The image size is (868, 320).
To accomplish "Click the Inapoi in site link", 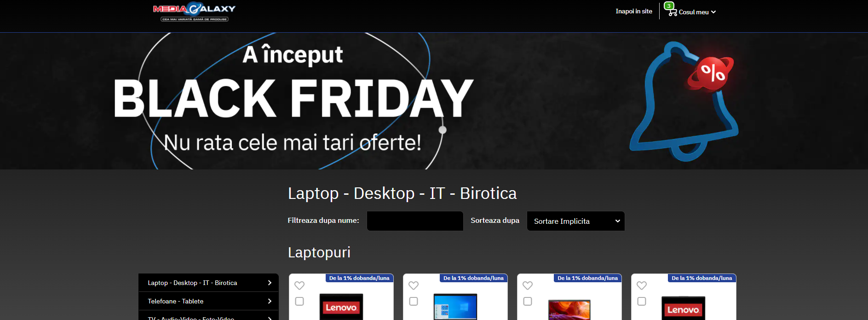I will click(x=634, y=12).
